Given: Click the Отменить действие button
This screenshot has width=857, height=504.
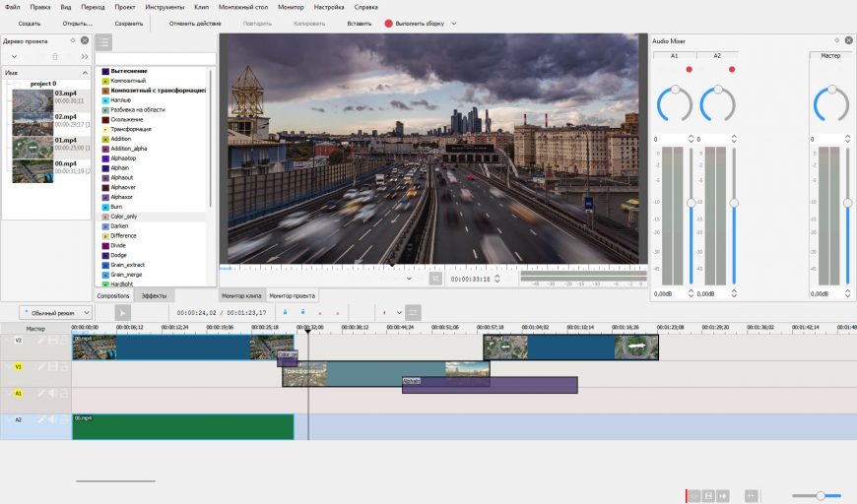Looking at the screenshot, I should (x=195, y=24).
